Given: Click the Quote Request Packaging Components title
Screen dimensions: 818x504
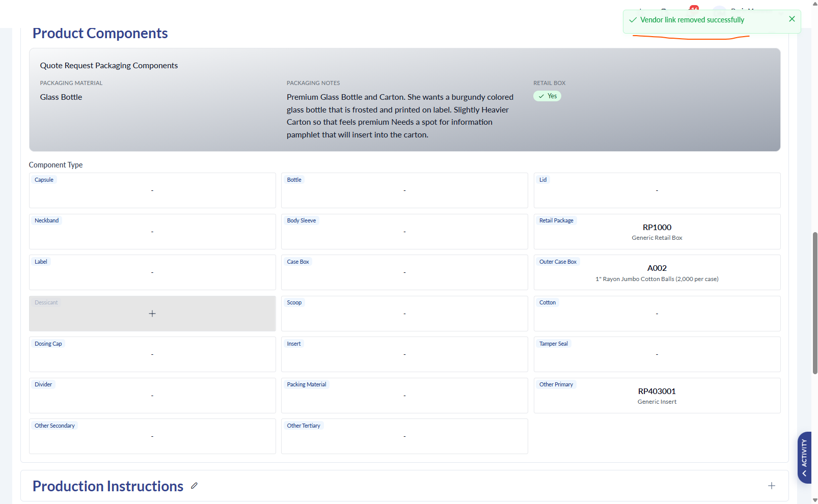Looking at the screenshot, I should [109, 65].
